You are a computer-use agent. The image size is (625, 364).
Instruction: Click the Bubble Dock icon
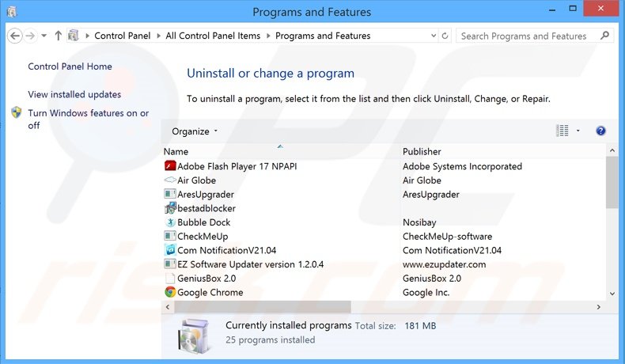pos(170,222)
